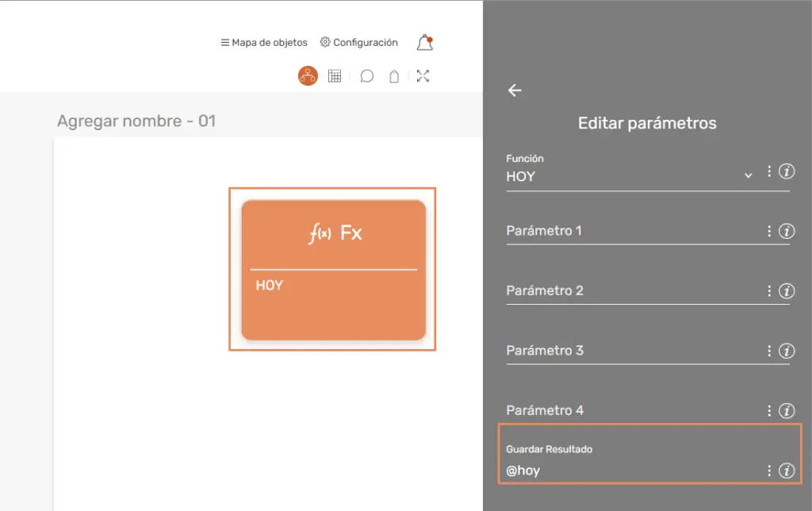The image size is (812, 511).
Task: Open options menu for Parámetro 2
Action: (x=769, y=291)
